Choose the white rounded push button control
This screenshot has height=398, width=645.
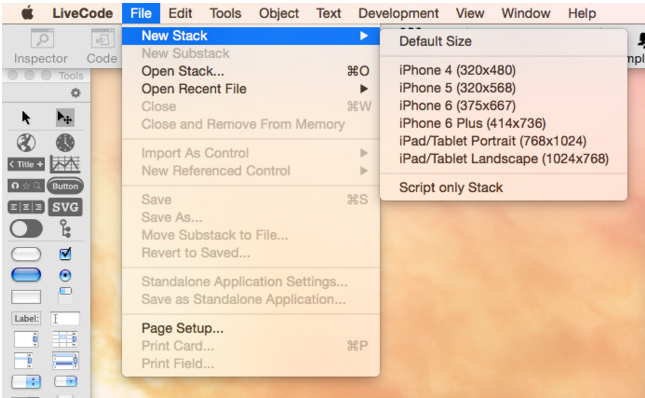pyautogui.click(x=26, y=254)
